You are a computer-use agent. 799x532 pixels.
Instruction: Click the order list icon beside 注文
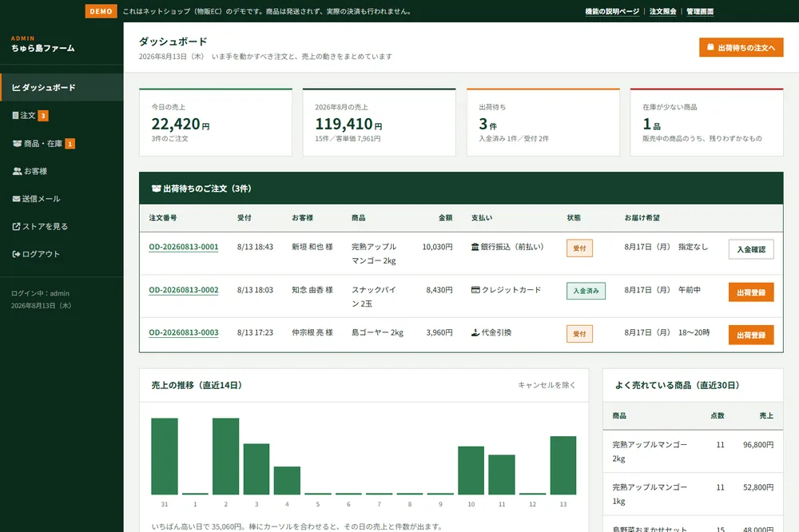point(15,116)
